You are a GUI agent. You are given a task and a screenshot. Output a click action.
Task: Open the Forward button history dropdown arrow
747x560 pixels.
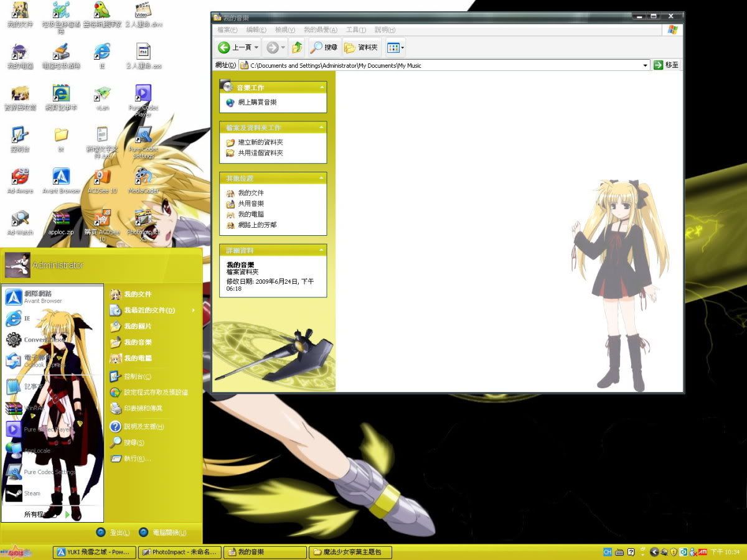tap(283, 47)
